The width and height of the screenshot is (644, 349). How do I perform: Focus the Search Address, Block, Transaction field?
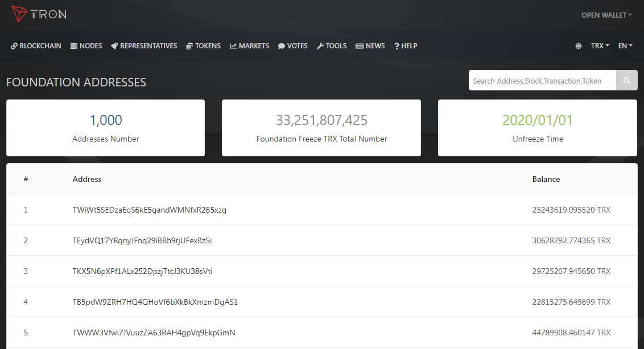click(x=543, y=81)
